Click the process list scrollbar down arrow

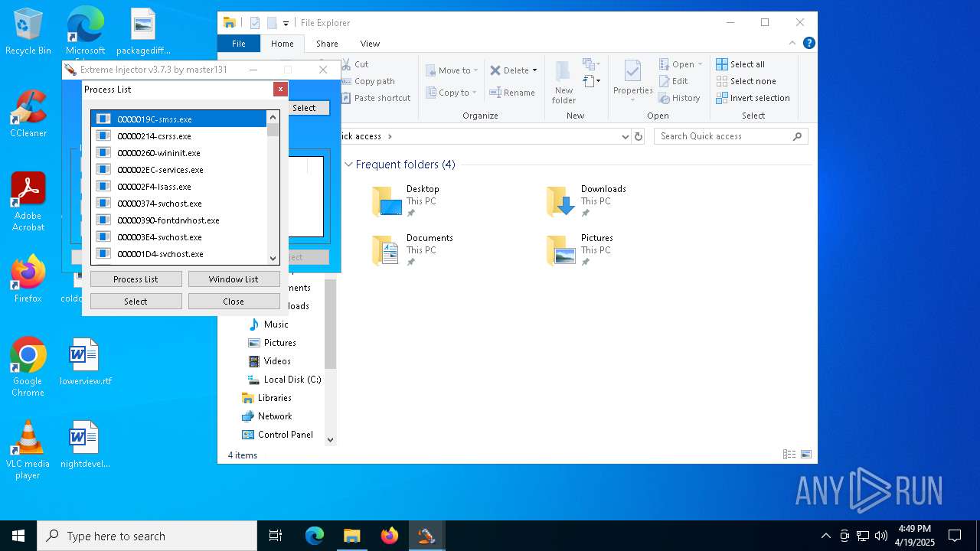[273, 259]
